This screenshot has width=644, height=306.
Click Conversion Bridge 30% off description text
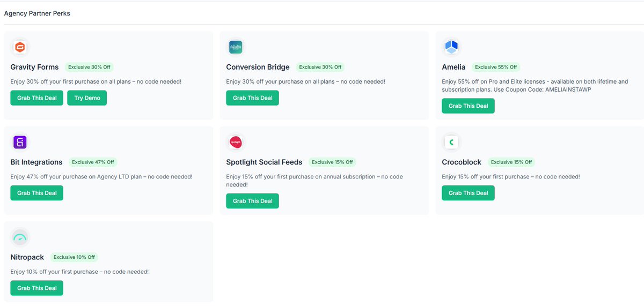306,81
